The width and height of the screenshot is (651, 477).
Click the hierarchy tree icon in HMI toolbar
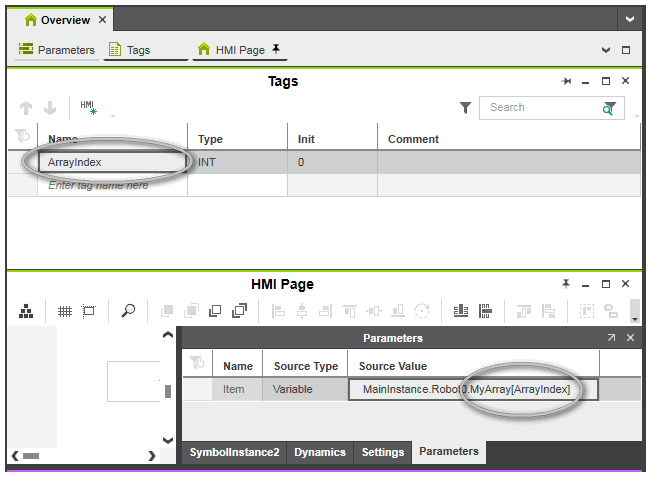click(x=27, y=311)
